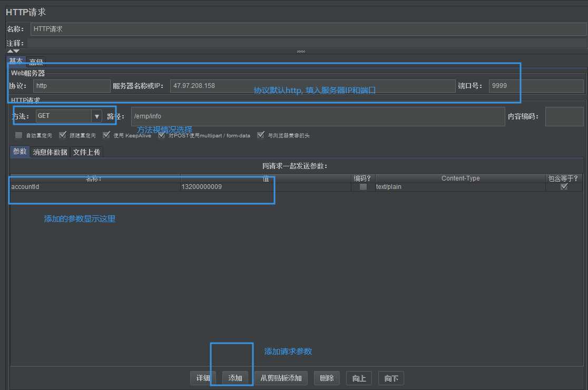Toggle the multipart / form-data checkbox
This screenshot has width=588, height=390.
pyautogui.click(x=162, y=135)
